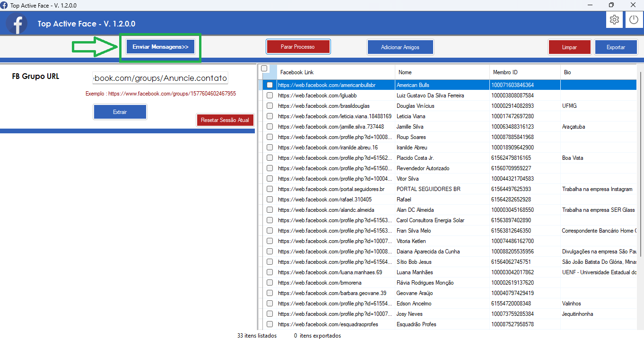Toggle the select-all checkbox in table header

point(264,68)
